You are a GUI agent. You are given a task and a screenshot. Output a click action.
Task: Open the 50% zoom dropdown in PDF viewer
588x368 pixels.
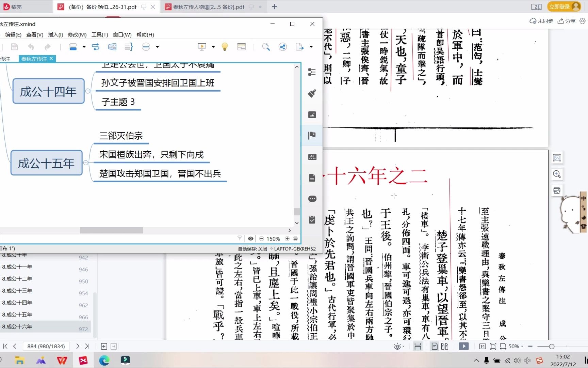[x=516, y=347]
